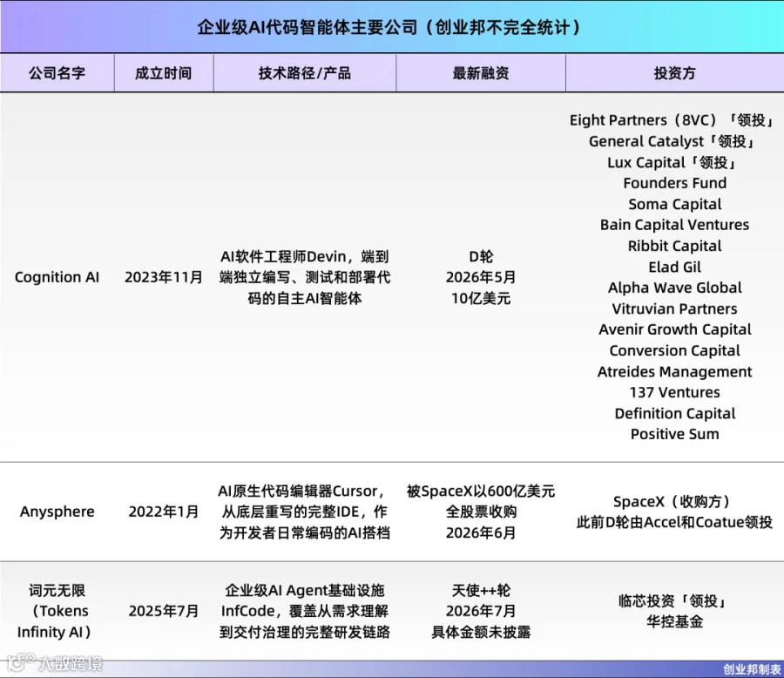Select the 10亿美元 funding amount
The image size is (784, 678).
point(481,298)
